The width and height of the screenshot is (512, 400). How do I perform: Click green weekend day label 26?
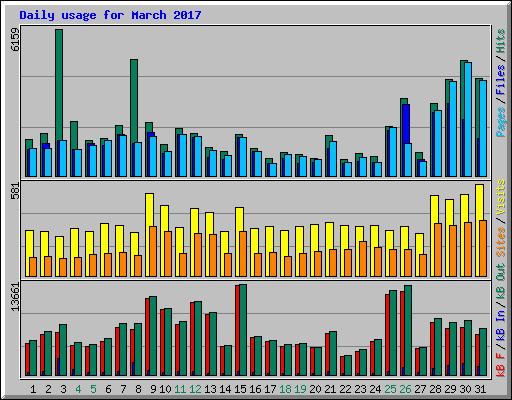405,389
